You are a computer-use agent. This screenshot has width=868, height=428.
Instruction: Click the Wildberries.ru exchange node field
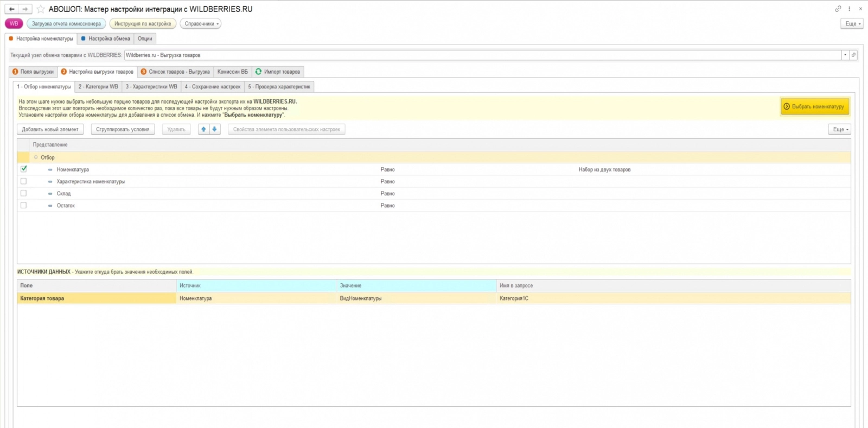[x=483, y=55]
